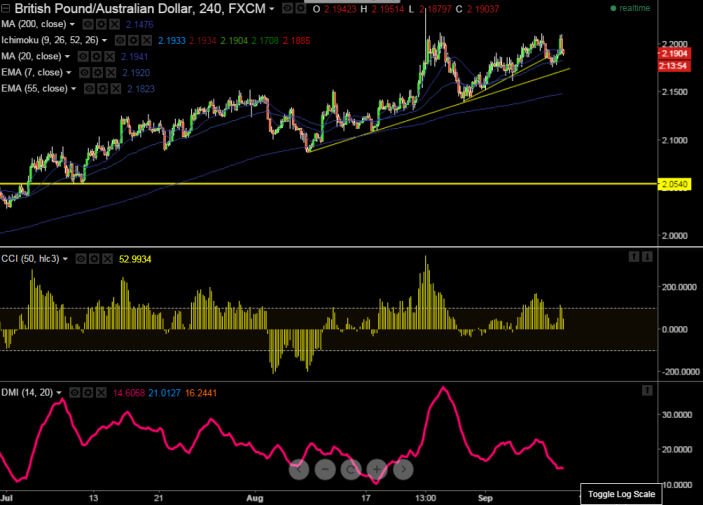703x505 pixels.
Task: Open EMA (55, close) settings gear
Action: pyautogui.click(x=103, y=89)
